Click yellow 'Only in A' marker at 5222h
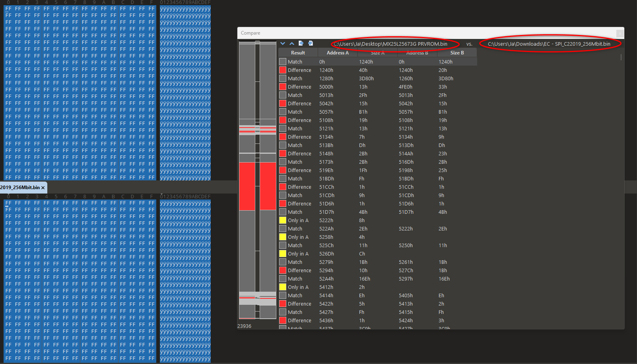637x364 pixels. 283,220
